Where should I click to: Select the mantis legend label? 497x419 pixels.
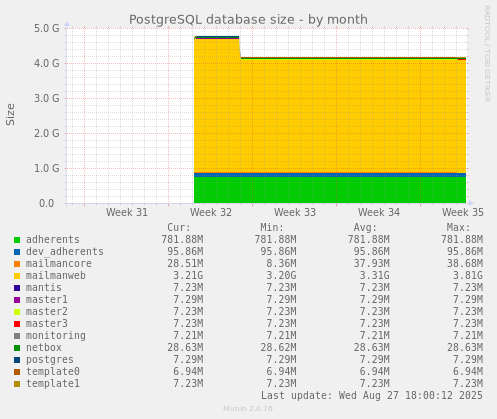tap(44, 287)
